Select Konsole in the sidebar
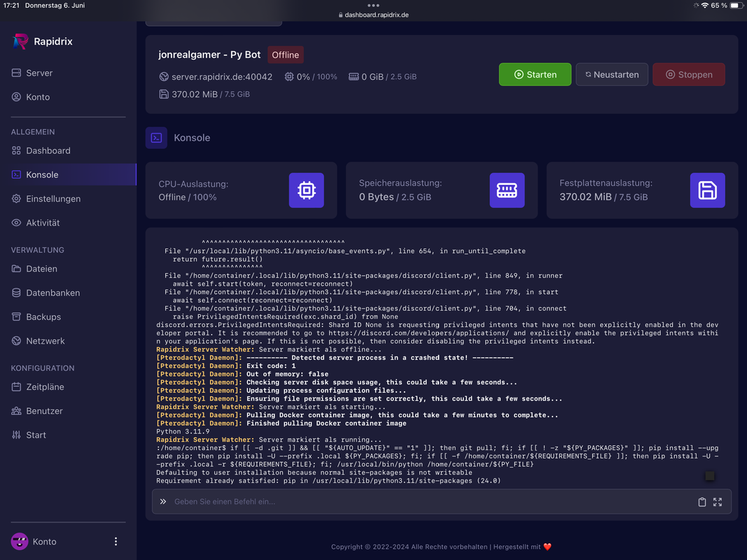The width and height of the screenshot is (747, 560). (x=68, y=174)
